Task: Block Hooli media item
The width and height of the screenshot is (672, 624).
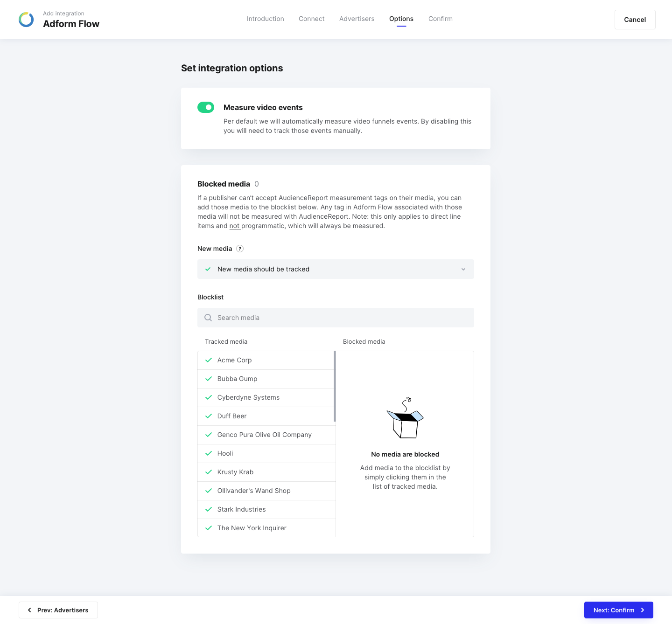Action: pyautogui.click(x=266, y=453)
